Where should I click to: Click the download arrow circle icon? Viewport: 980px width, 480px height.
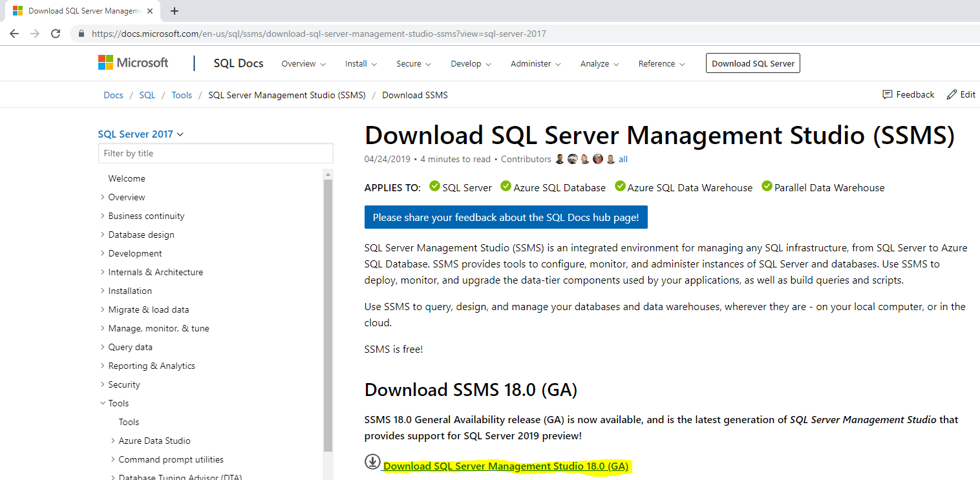tap(372, 461)
